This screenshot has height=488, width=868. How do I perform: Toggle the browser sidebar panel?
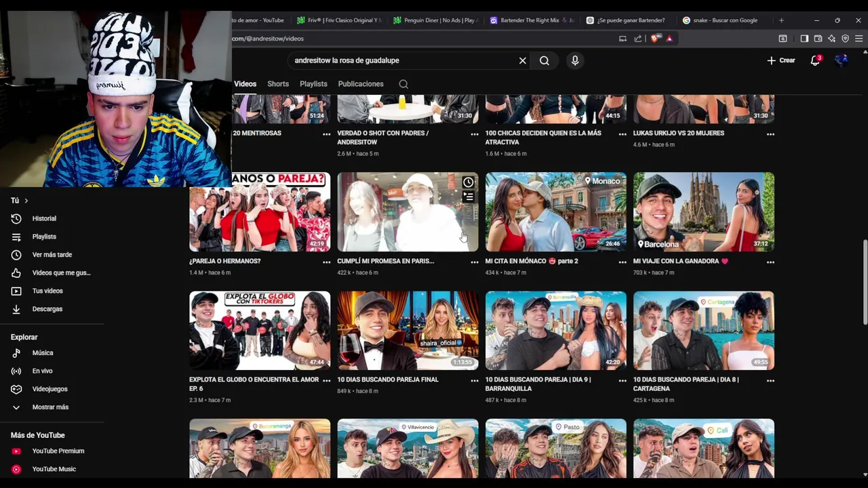pyautogui.click(x=804, y=39)
